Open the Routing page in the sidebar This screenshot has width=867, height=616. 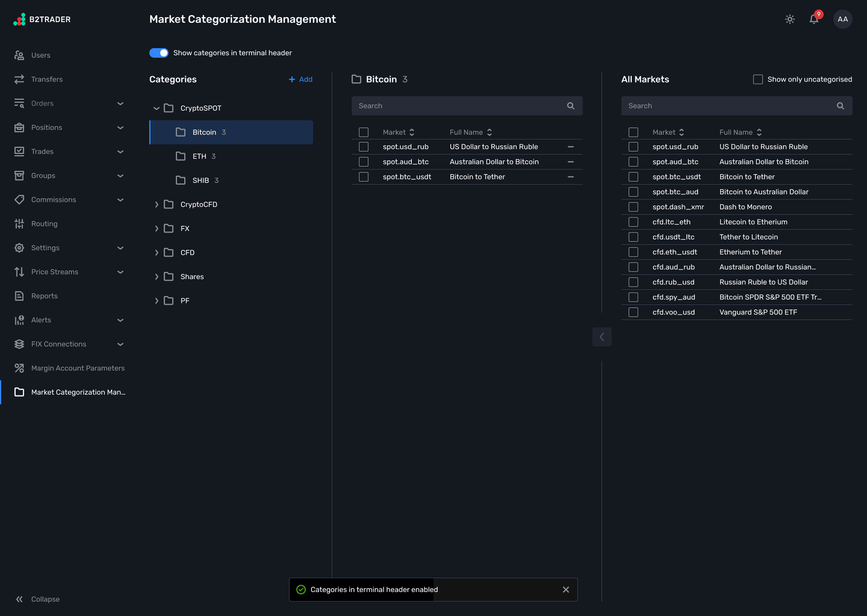point(44,224)
